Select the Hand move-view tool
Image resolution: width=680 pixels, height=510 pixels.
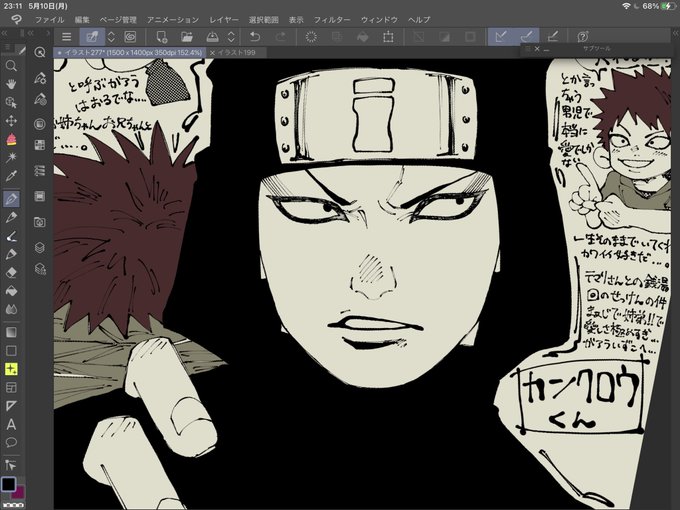coord(11,84)
